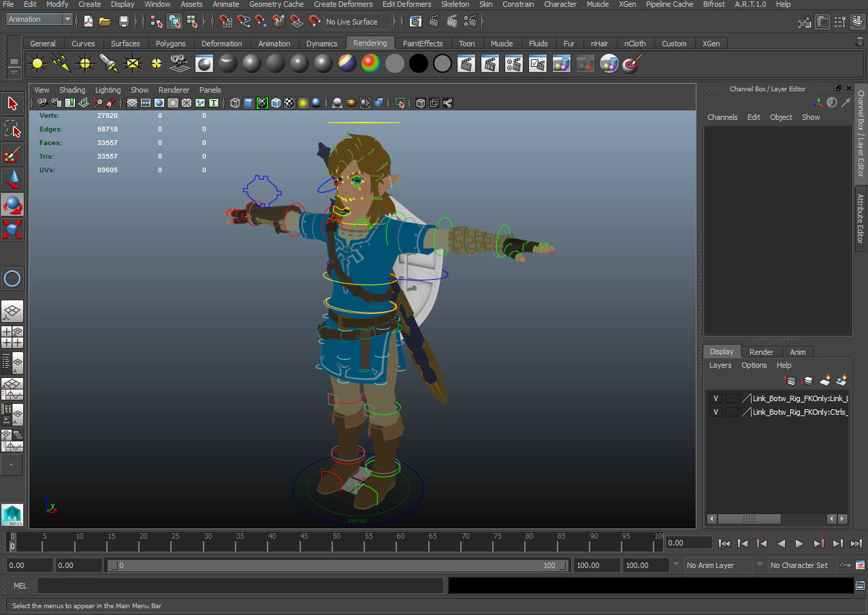Viewport: 868px width, 615px height.
Task: Activate the Select tool arrow
Action: point(12,104)
